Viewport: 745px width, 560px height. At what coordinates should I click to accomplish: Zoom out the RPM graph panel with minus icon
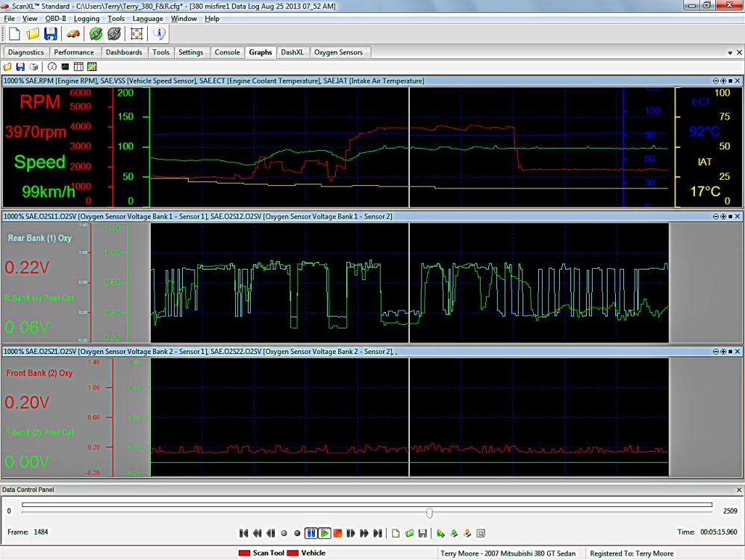point(715,81)
